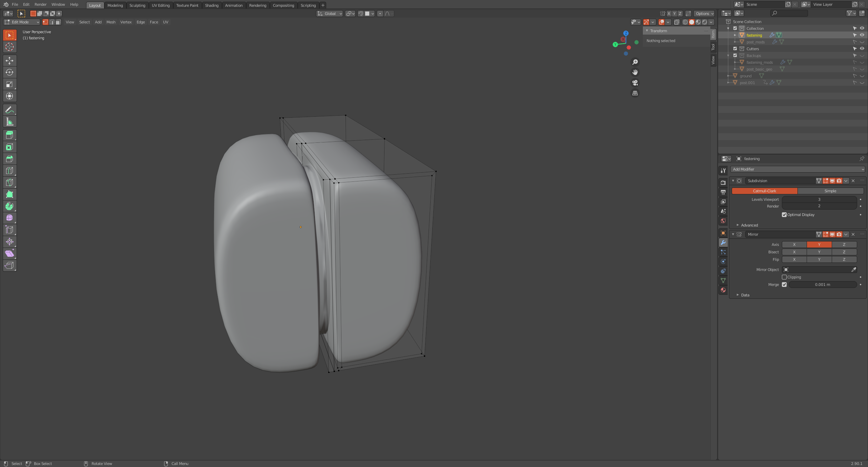The height and width of the screenshot is (467, 868).
Task: Select the Extrude Region tool
Action: click(x=9, y=135)
